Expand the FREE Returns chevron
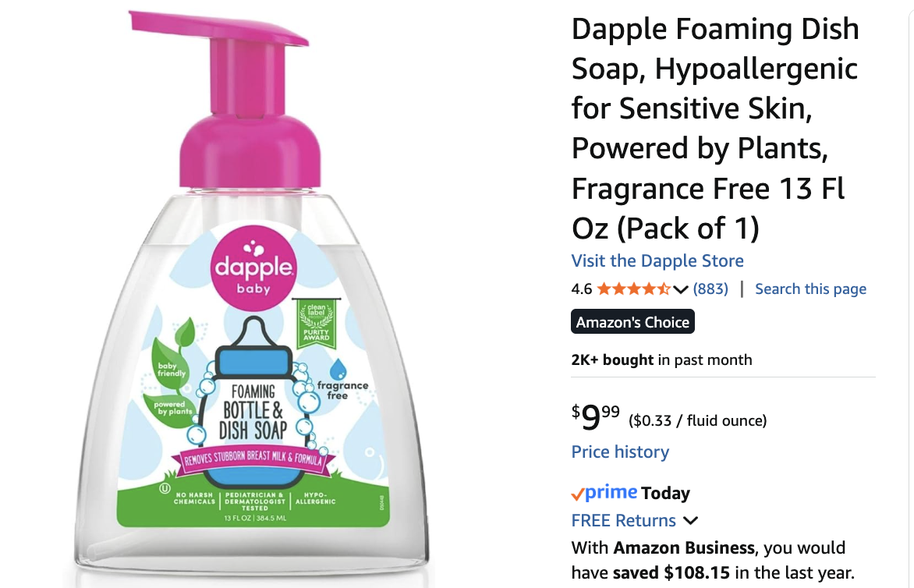Image resolution: width=914 pixels, height=588 pixels. [x=690, y=520]
